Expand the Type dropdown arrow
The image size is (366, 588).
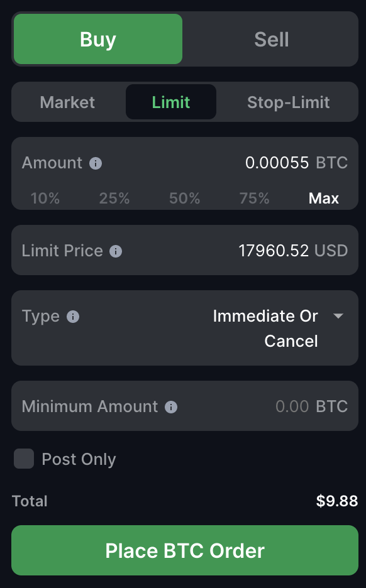click(x=338, y=316)
